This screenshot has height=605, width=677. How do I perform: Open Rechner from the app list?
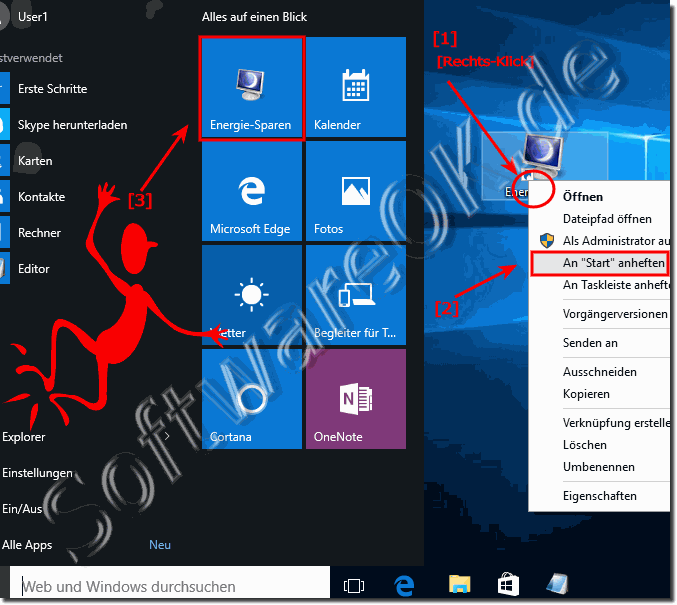click(39, 233)
